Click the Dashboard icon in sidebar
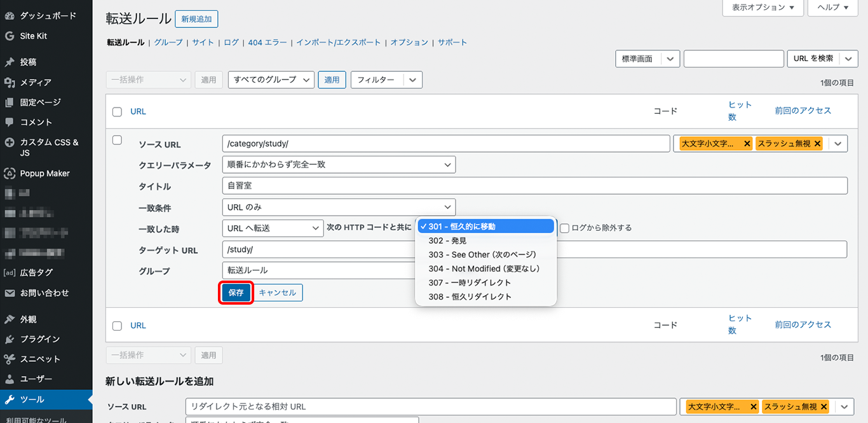 (x=10, y=15)
